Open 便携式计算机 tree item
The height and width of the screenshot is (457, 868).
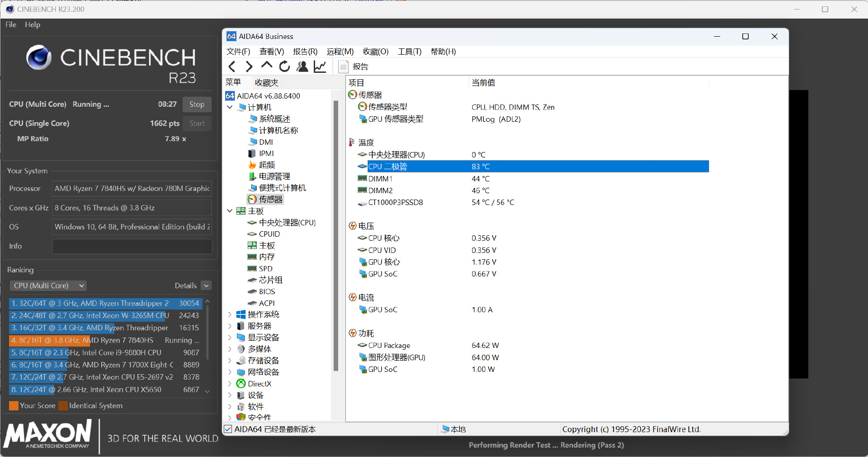point(277,188)
